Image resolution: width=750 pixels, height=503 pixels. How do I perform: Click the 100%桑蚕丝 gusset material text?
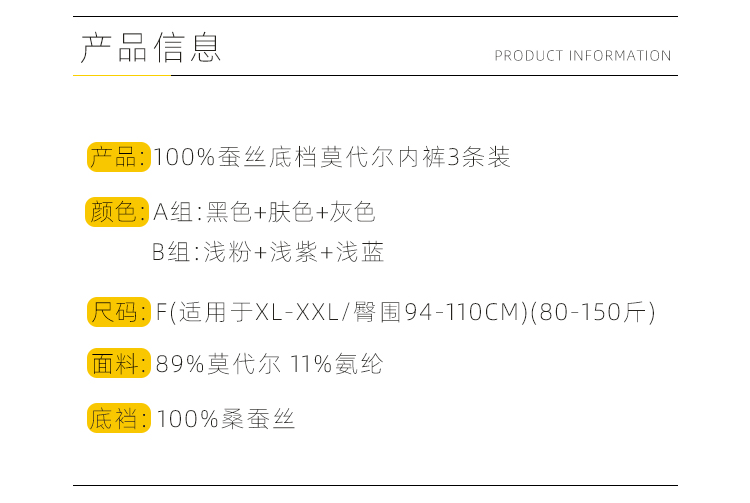click(x=226, y=419)
